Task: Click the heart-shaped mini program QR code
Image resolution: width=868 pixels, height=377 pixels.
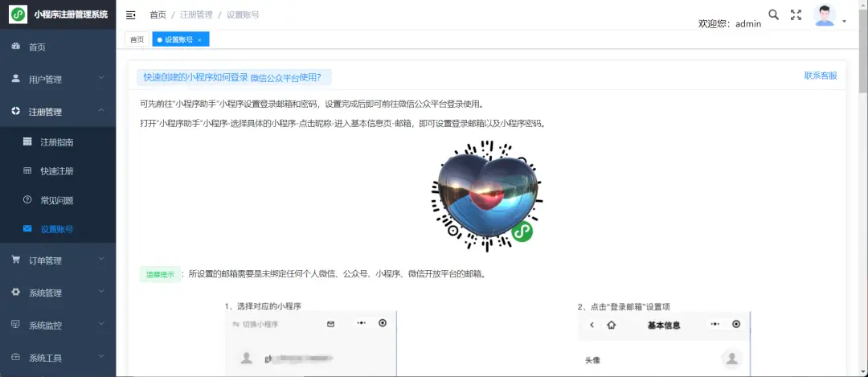Action: pos(485,195)
